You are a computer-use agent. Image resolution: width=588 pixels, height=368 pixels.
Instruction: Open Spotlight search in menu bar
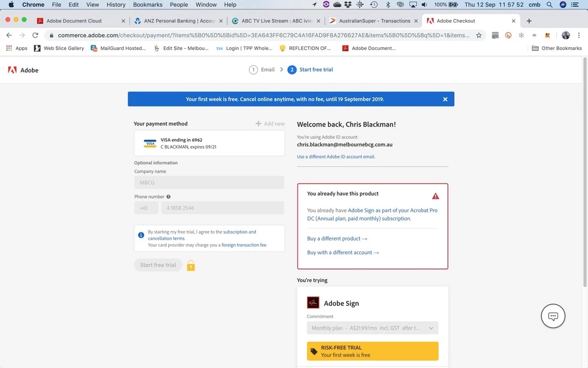pyautogui.click(x=549, y=5)
